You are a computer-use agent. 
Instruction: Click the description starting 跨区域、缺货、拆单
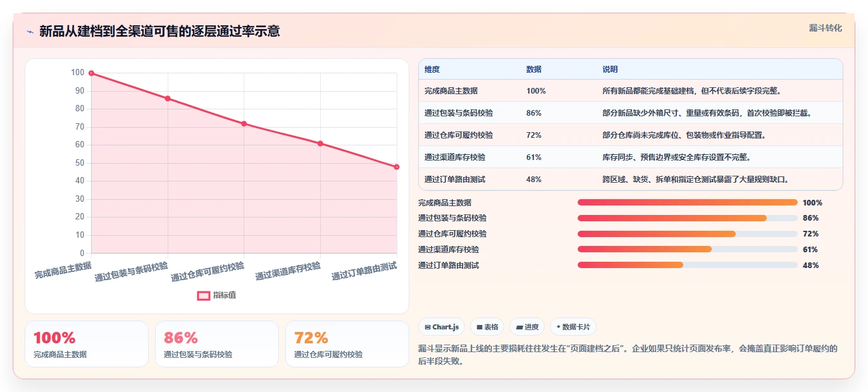[696, 180]
